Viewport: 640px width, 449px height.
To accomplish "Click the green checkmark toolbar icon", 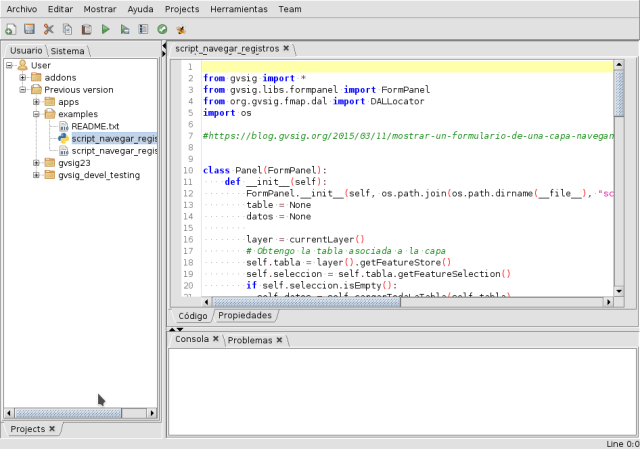I will [x=162, y=30].
